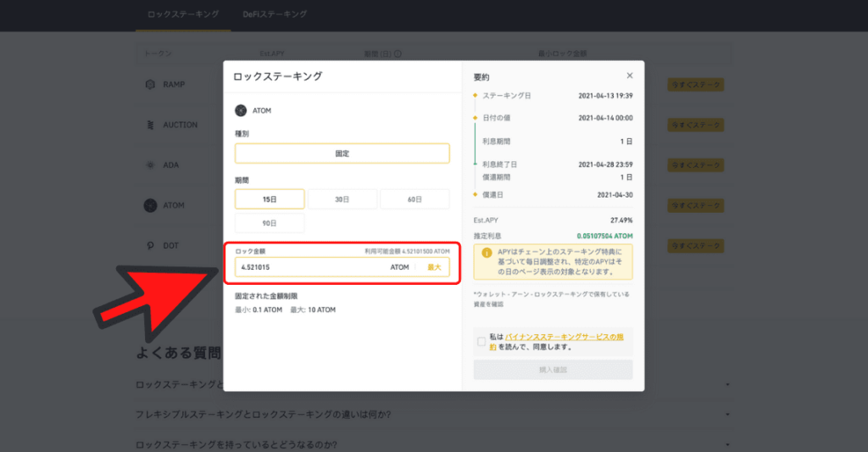Click the ADA token icon
This screenshot has height=452, width=868.
[x=150, y=165]
